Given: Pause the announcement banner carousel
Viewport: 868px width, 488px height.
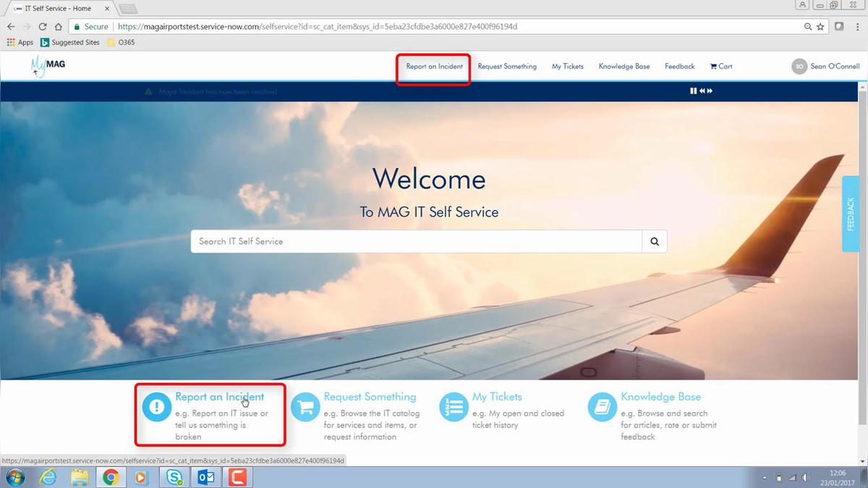Looking at the screenshot, I should (x=693, y=91).
